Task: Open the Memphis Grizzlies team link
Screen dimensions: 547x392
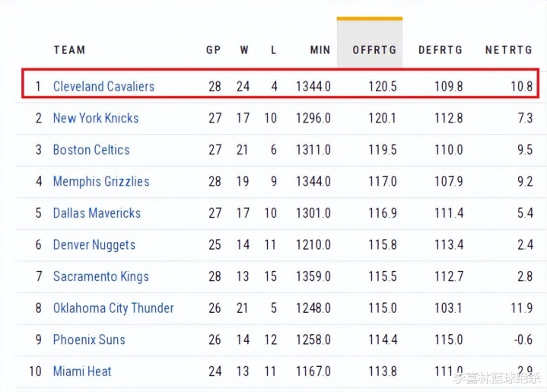Action: (101, 181)
